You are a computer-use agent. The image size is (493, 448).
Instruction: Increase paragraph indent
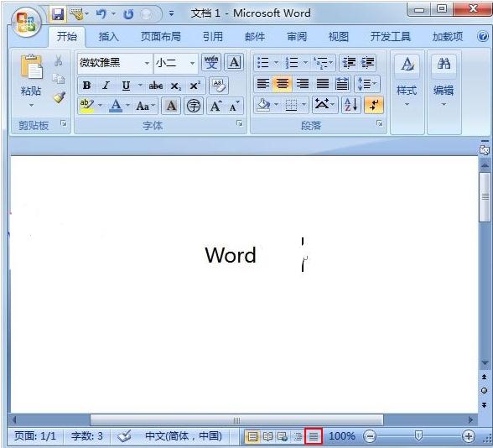tap(367, 63)
